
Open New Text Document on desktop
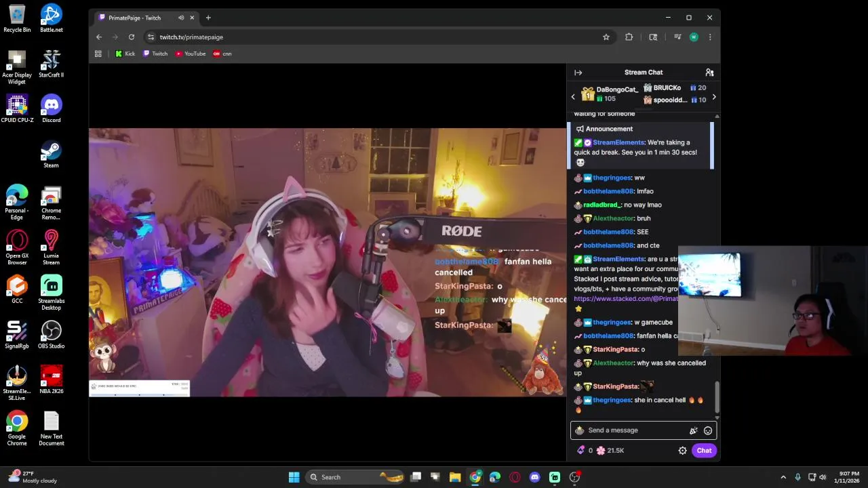[x=51, y=428]
